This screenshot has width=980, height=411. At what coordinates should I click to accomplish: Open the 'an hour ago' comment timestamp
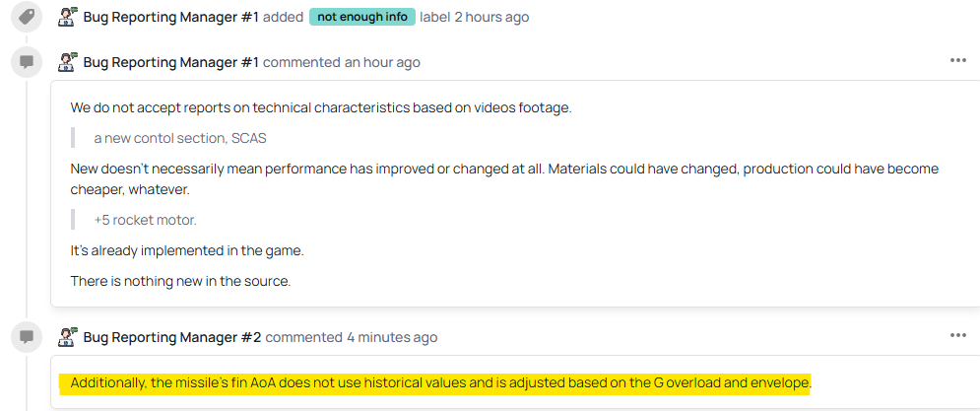point(382,62)
